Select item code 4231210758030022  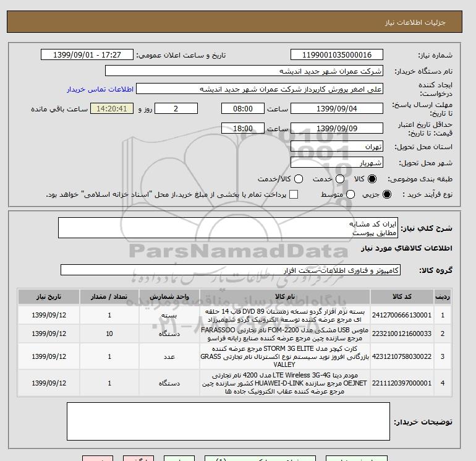402,356
